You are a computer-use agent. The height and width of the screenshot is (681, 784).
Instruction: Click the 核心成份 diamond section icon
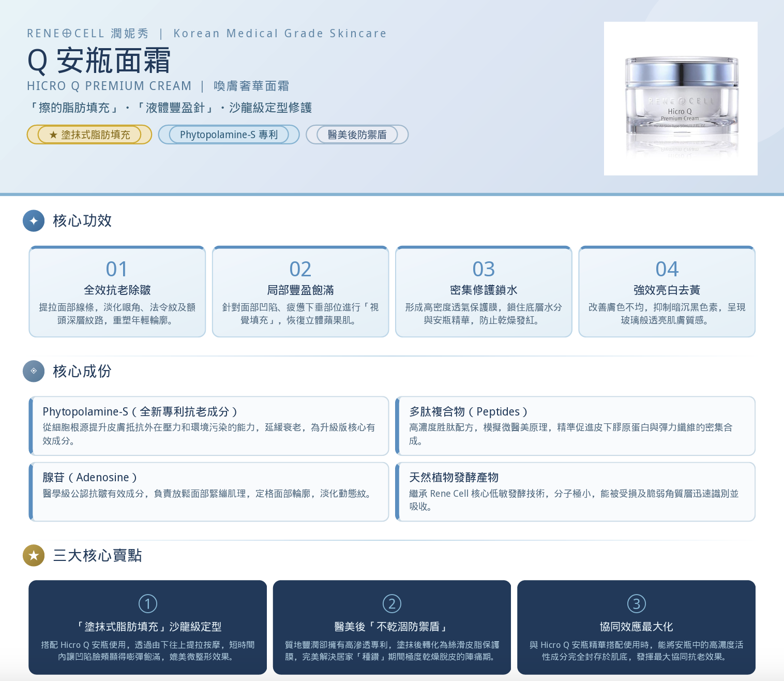point(34,371)
